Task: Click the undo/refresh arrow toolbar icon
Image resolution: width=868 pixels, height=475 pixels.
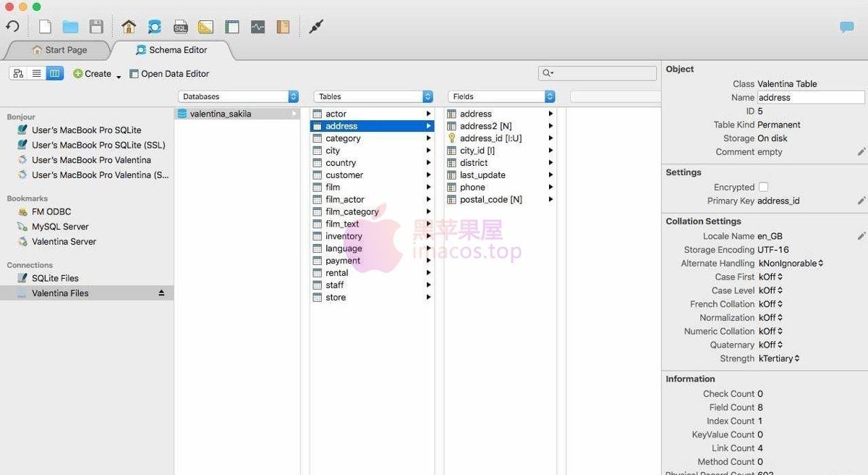Action: pyautogui.click(x=13, y=27)
